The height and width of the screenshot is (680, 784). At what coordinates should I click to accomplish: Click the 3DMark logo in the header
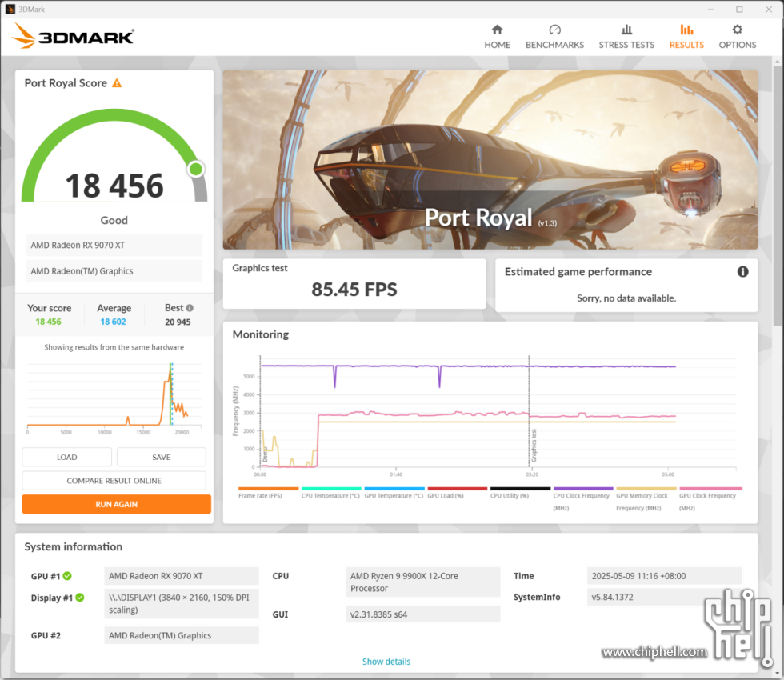(73, 36)
